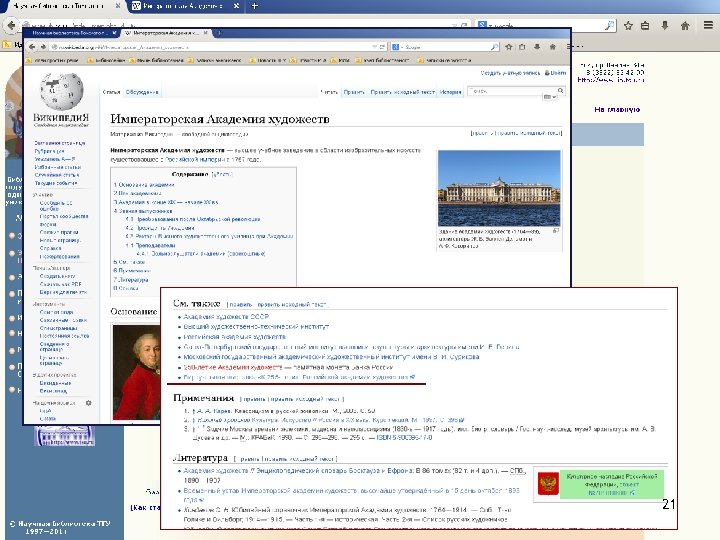Click Справка link in Wikipedia sidebar

[x=51, y=248]
